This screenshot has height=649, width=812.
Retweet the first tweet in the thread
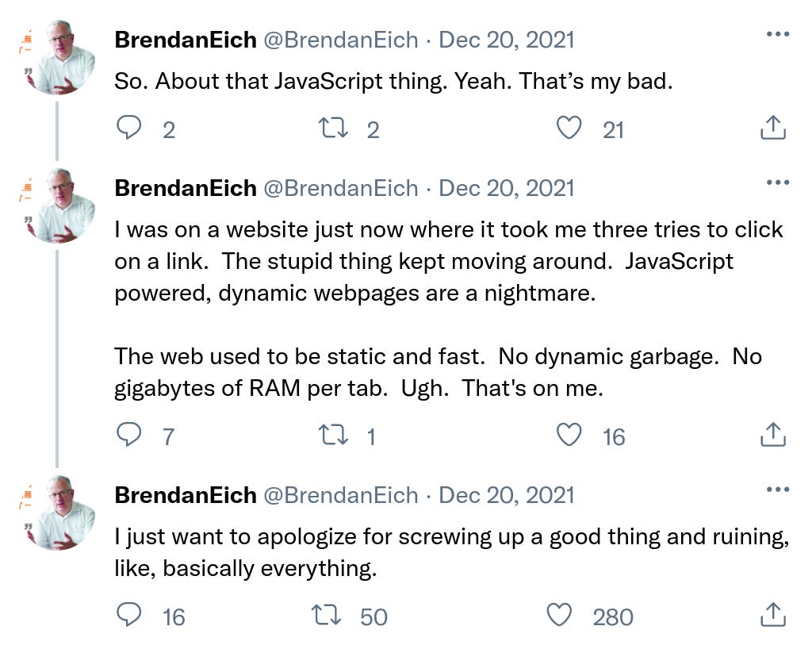pyautogui.click(x=334, y=127)
